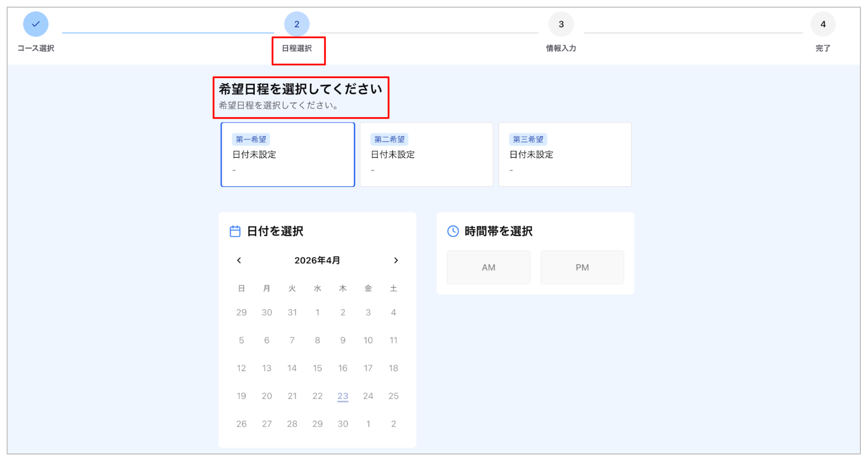Click the clock icon beside 時間帯を選択
The width and height of the screenshot is (868, 462).
point(453,231)
